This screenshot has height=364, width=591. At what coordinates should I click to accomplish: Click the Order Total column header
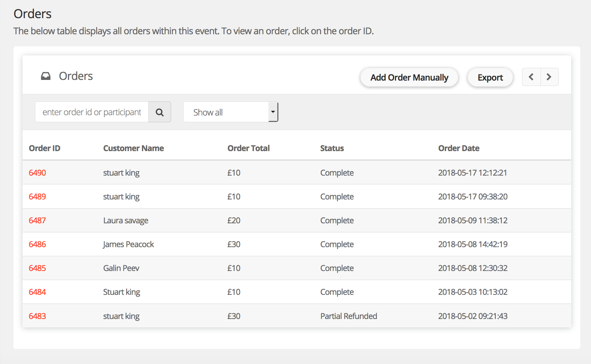[248, 148]
